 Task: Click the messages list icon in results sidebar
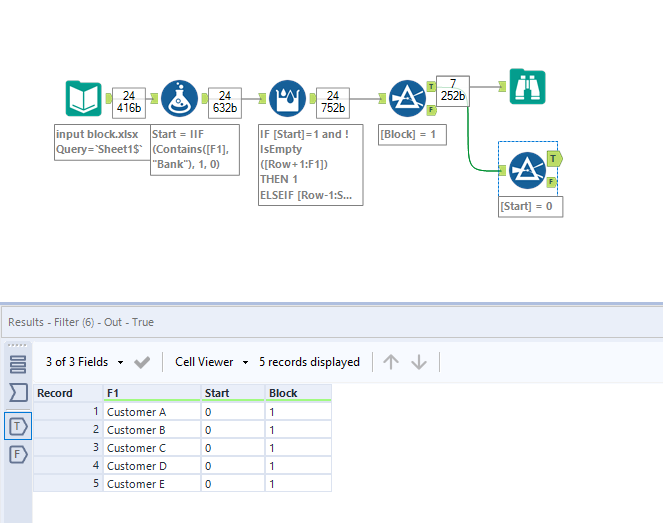(x=18, y=363)
